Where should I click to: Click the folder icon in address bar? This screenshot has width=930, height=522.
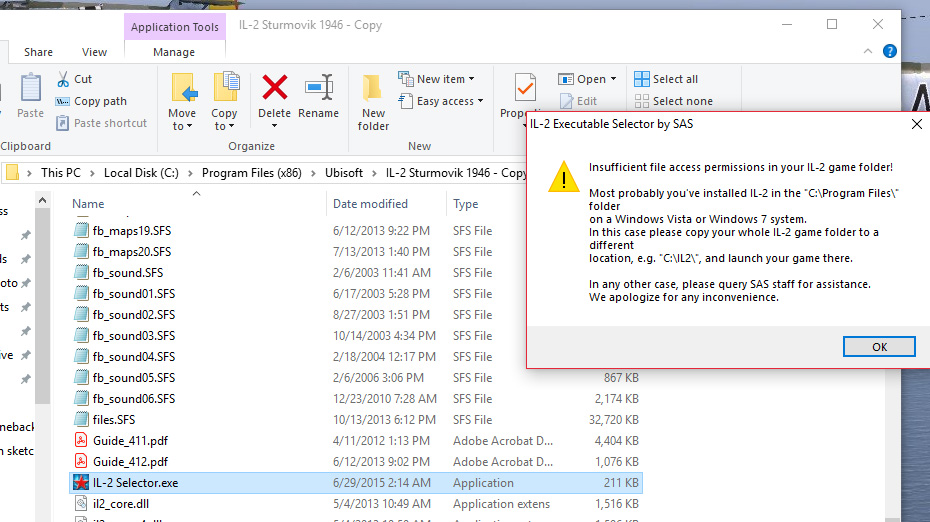point(12,173)
